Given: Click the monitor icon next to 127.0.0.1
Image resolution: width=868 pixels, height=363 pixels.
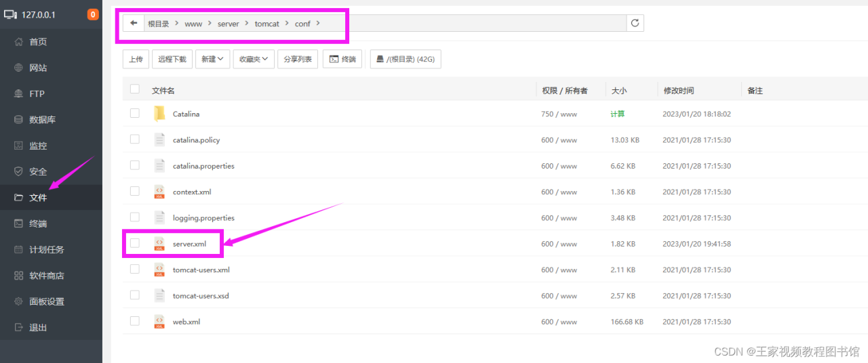Looking at the screenshot, I should pos(10,14).
